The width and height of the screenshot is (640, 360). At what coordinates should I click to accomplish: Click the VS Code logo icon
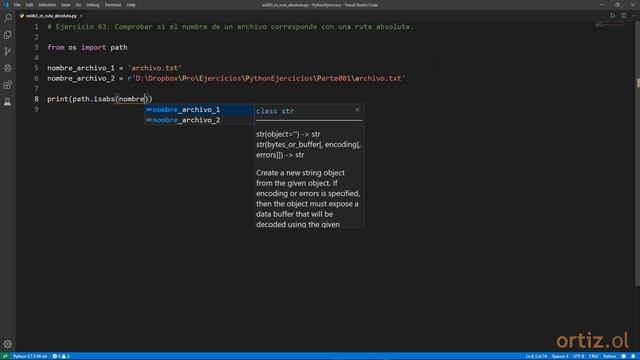[6, 5]
